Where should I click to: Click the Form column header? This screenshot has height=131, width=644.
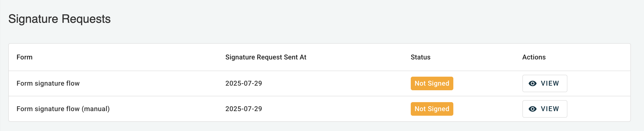pos(25,57)
